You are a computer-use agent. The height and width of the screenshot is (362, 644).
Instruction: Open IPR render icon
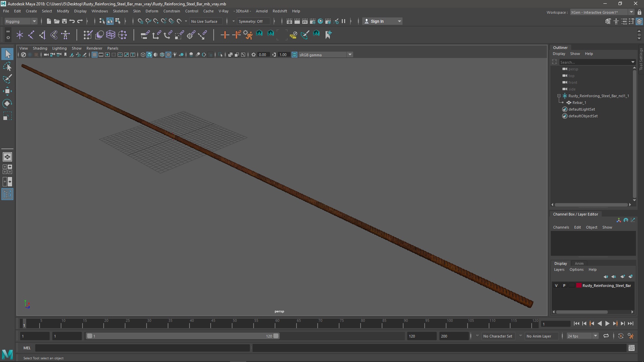pyautogui.click(x=305, y=21)
